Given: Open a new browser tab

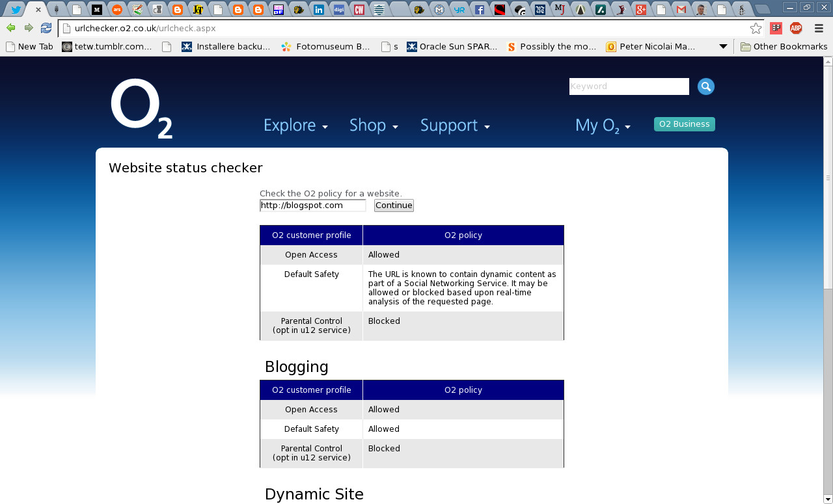Looking at the screenshot, I should [763, 10].
